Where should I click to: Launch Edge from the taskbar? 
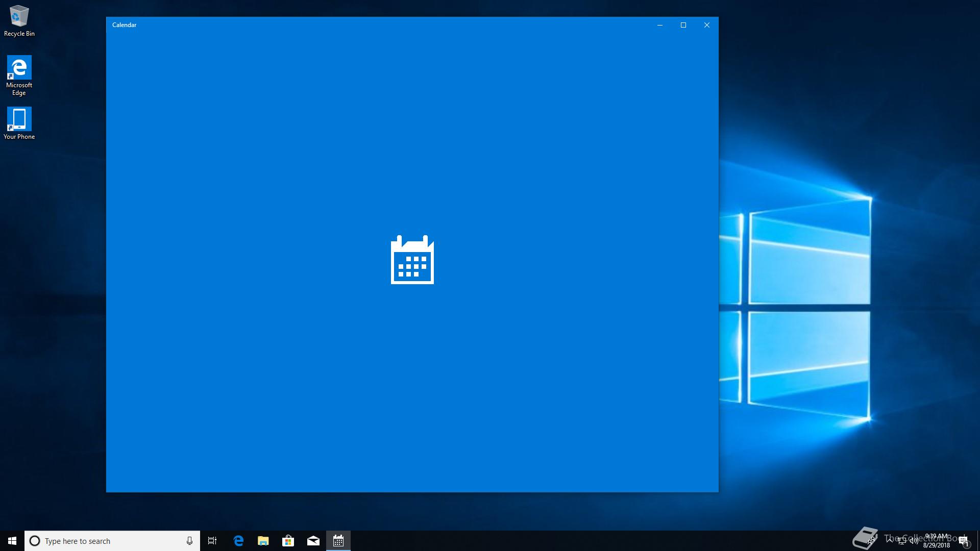[x=238, y=541]
